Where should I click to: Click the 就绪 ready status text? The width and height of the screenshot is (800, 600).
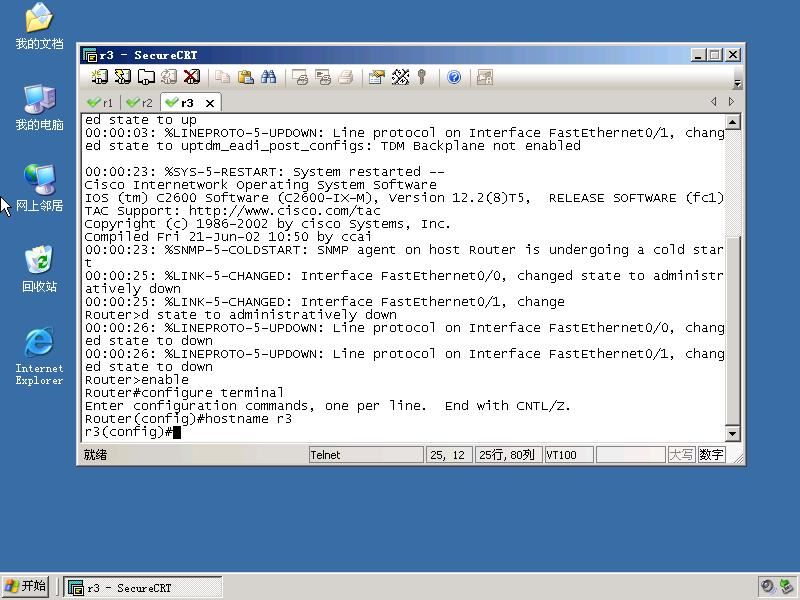tap(95, 455)
